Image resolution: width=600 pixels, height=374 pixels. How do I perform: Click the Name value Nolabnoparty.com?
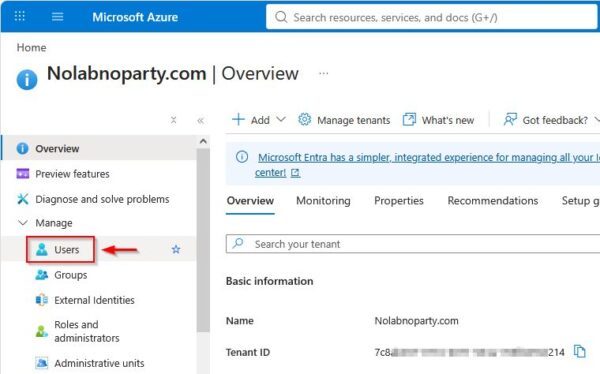pos(416,321)
